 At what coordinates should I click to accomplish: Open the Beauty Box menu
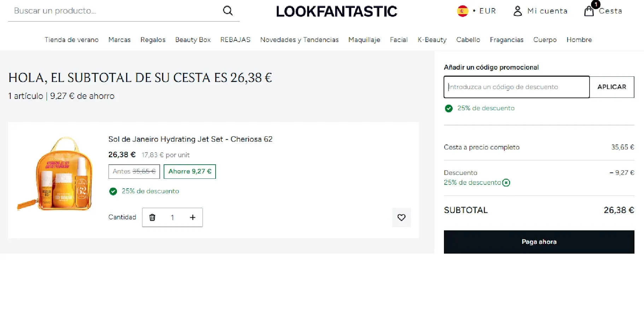(x=193, y=40)
